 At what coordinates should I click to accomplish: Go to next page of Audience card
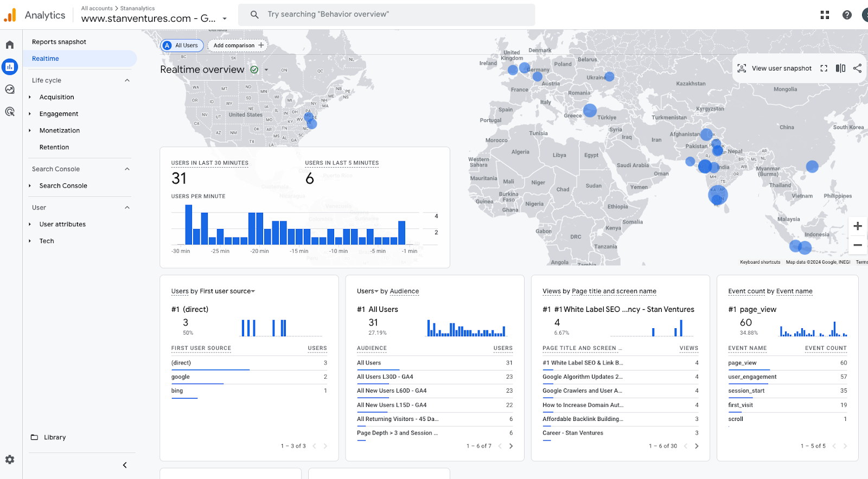(x=510, y=446)
